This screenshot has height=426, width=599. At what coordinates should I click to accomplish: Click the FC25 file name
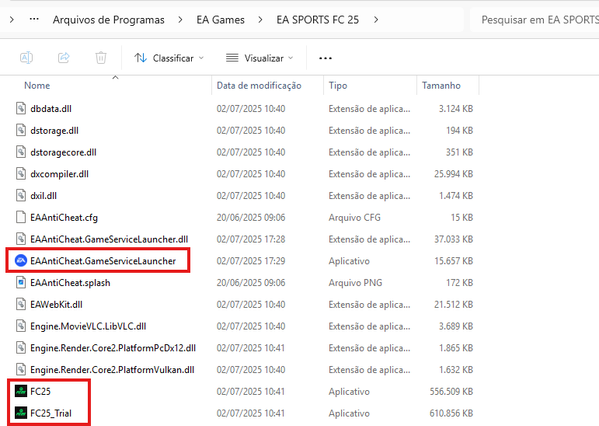point(40,392)
